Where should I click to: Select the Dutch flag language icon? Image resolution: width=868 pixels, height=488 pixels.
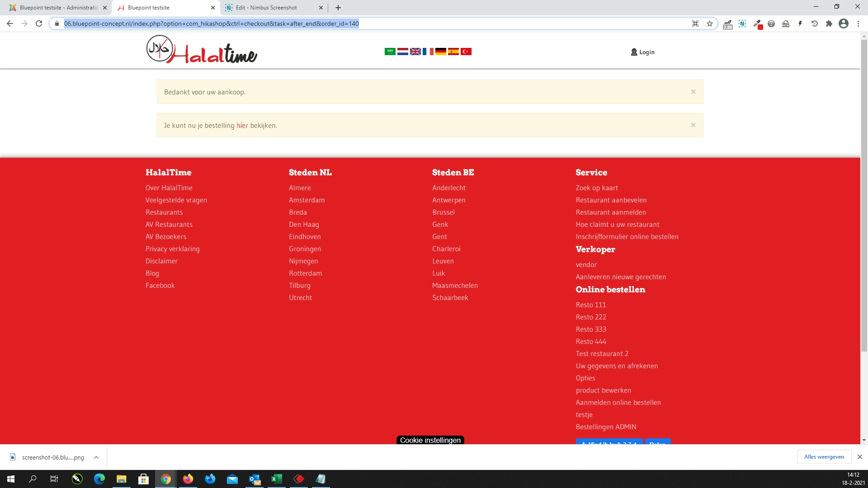(x=402, y=52)
